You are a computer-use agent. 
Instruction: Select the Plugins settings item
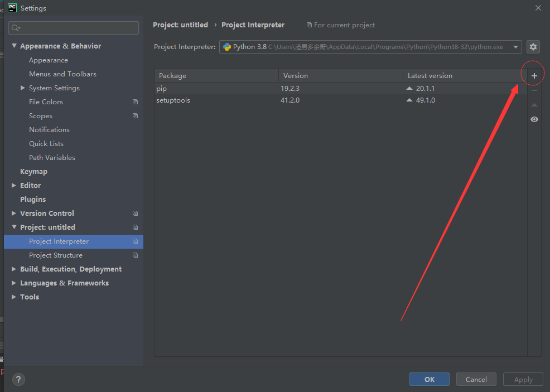click(33, 200)
